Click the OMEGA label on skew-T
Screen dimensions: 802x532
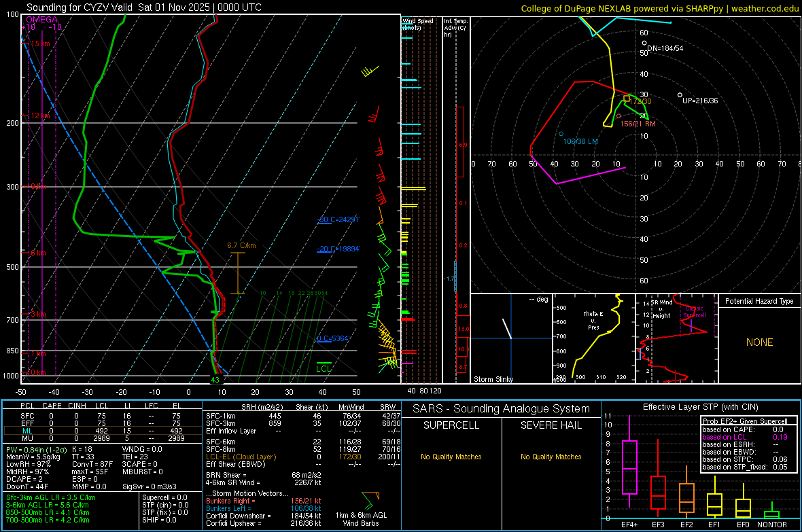(42, 20)
